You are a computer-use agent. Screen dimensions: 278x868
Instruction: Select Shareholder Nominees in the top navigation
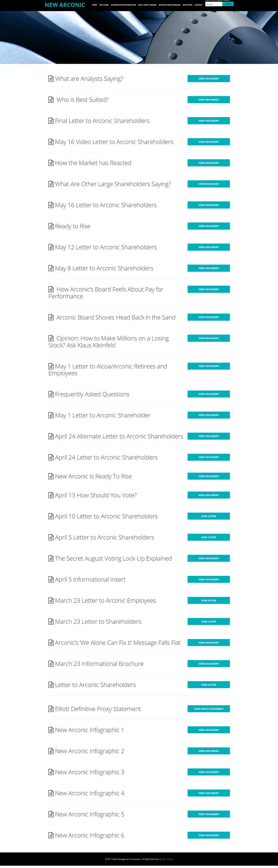pos(170,5)
